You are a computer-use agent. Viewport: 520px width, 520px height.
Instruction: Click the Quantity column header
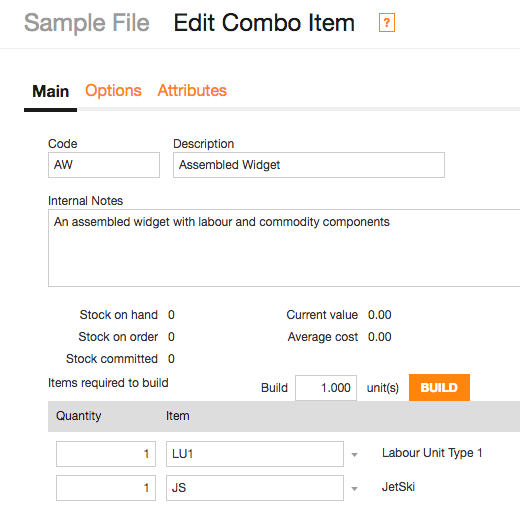pos(79,416)
